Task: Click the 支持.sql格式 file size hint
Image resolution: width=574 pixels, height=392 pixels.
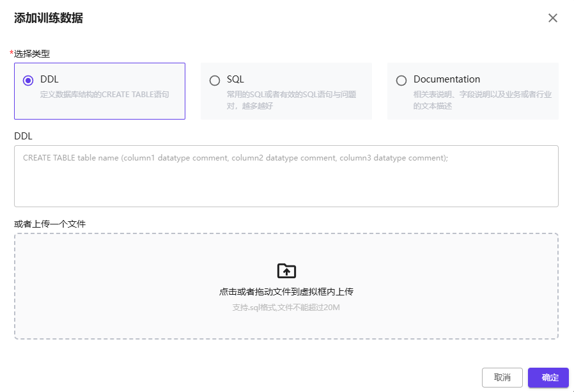Action: tap(286, 307)
